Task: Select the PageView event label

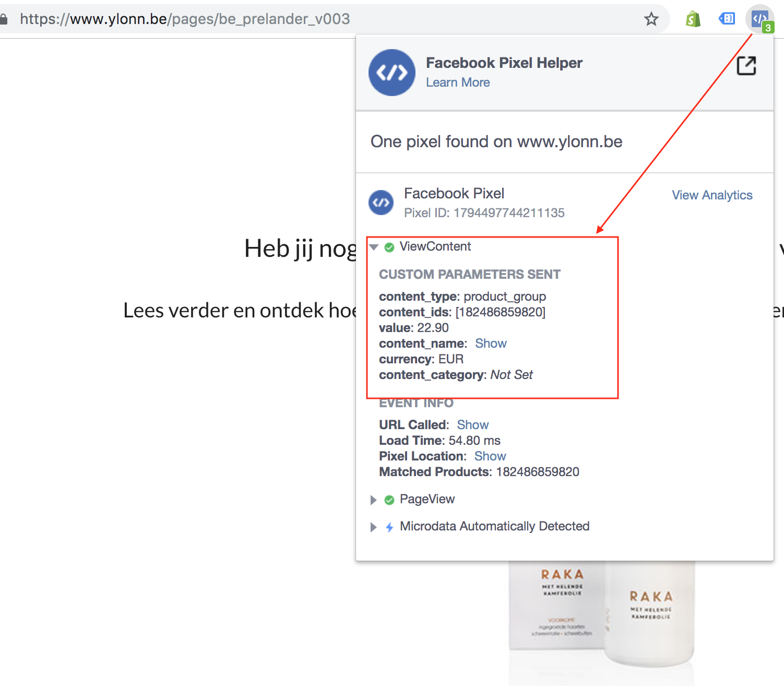Action: tap(427, 499)
